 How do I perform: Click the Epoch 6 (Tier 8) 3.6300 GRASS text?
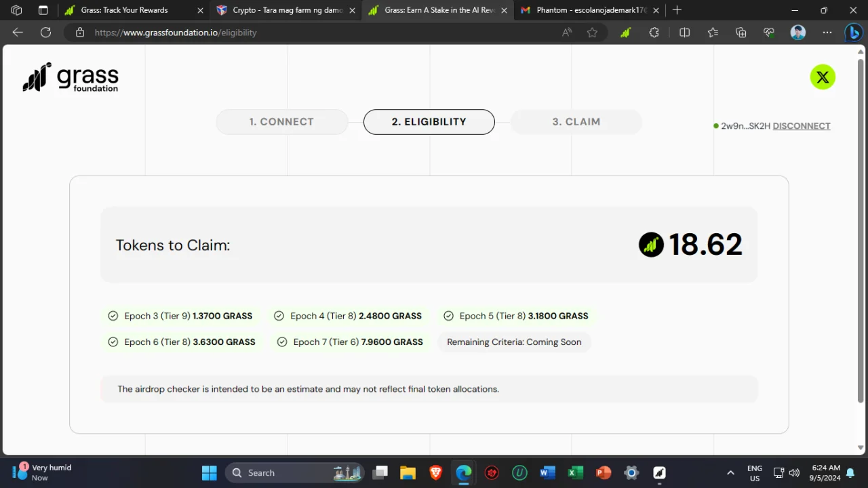[x=190, y=342]
